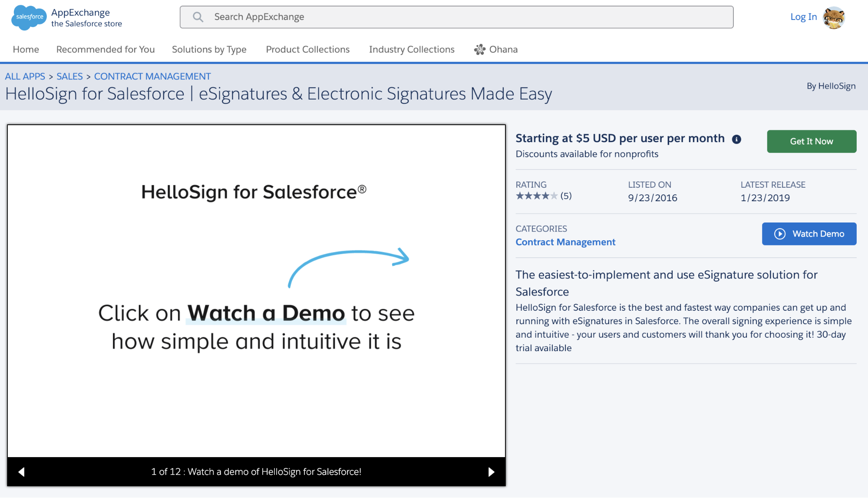The width and height of the screenshot is (868, 498).
Task: Open the Contract Management category link
Action: pos(565,242)
